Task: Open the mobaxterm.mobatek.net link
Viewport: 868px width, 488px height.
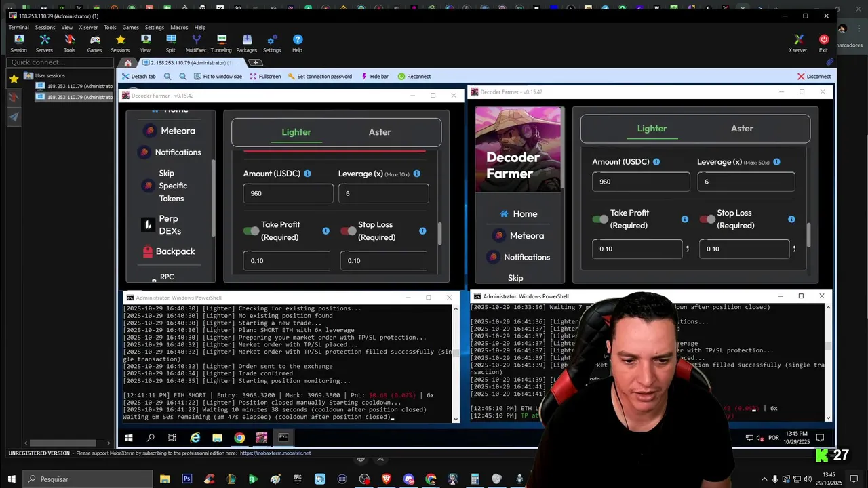Action: click(x=275, y=453)
